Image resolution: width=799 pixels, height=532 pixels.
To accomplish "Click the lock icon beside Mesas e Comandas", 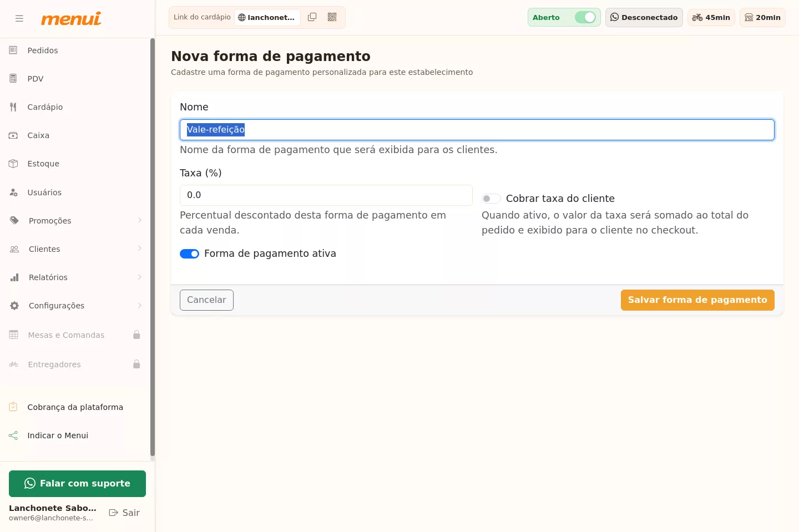I will click(x=136, y=335).
